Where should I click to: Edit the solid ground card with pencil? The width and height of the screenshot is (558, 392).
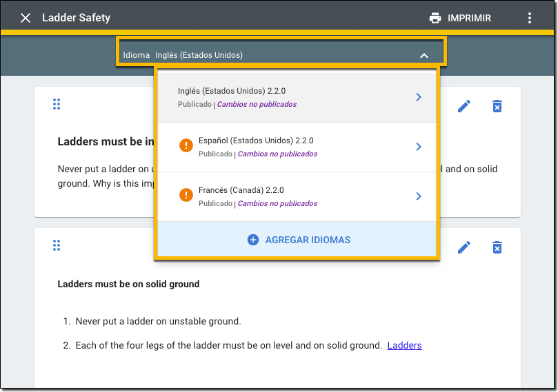[x=464, y=247]
